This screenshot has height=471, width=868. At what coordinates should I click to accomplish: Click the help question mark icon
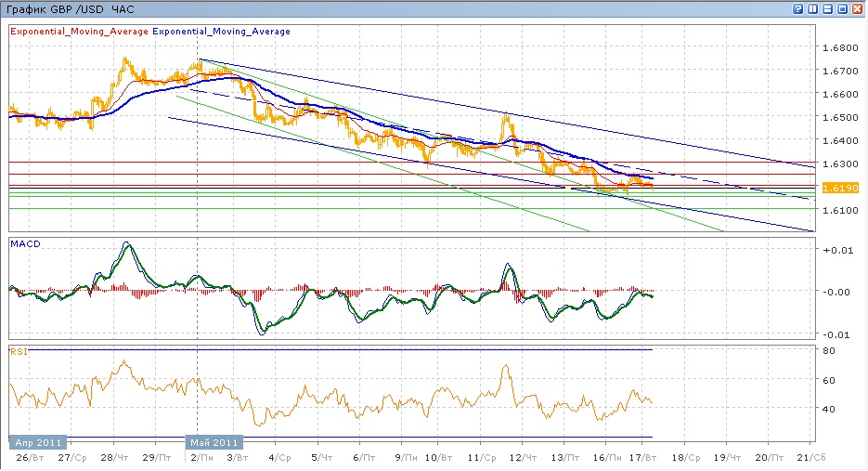pos(797,8)
